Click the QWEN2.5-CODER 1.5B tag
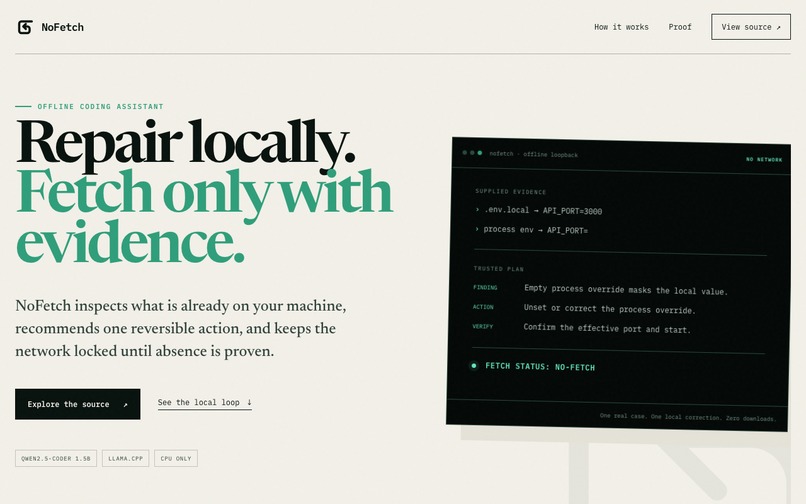This screenshot has height=504, width=806. click(56, 458)
